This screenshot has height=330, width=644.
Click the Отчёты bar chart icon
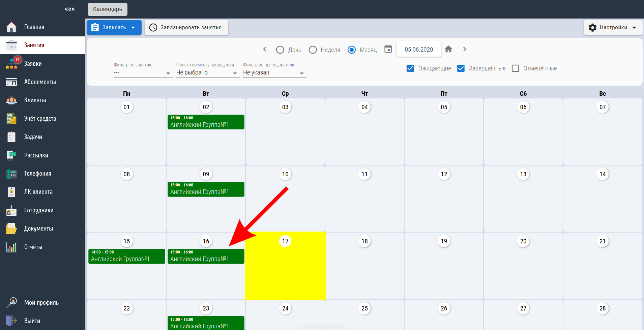click(x=11, y=247)
